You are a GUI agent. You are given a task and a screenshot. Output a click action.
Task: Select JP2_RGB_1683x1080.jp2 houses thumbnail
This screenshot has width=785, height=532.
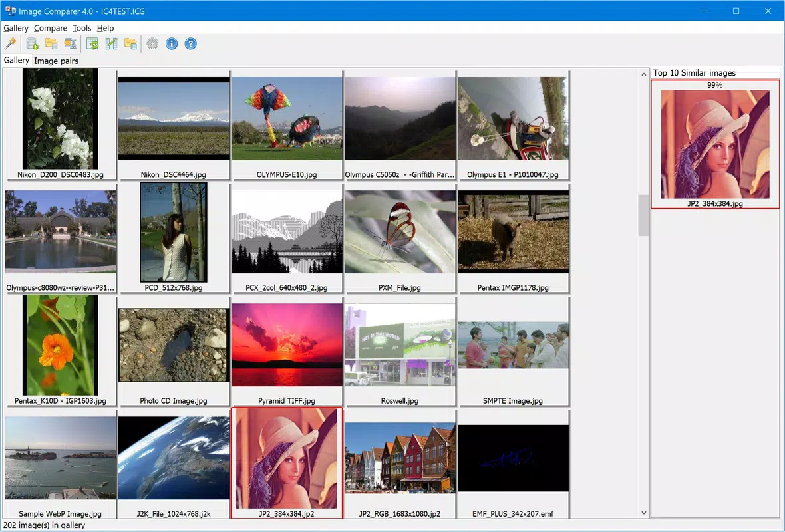(400, 458)
